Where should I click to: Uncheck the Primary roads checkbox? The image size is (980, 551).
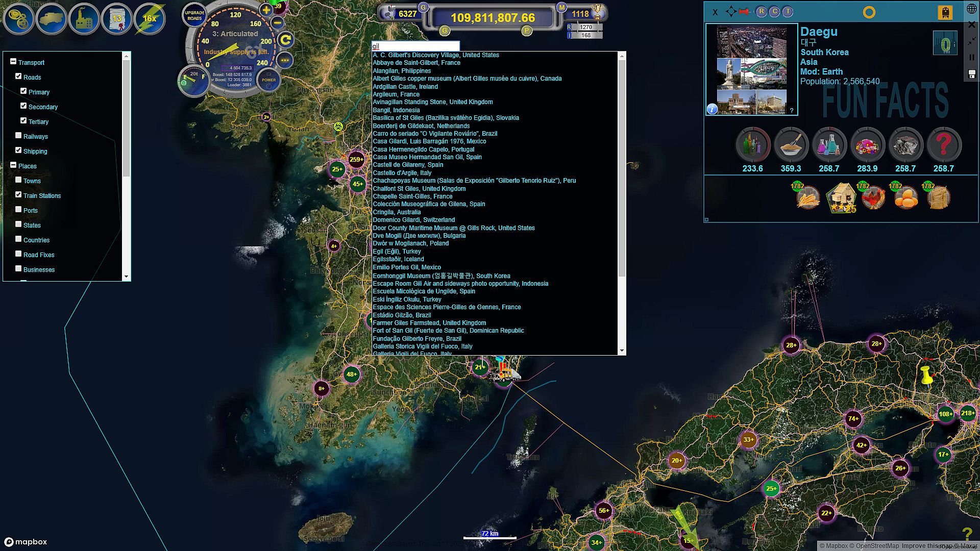click(x=23, y=91)
